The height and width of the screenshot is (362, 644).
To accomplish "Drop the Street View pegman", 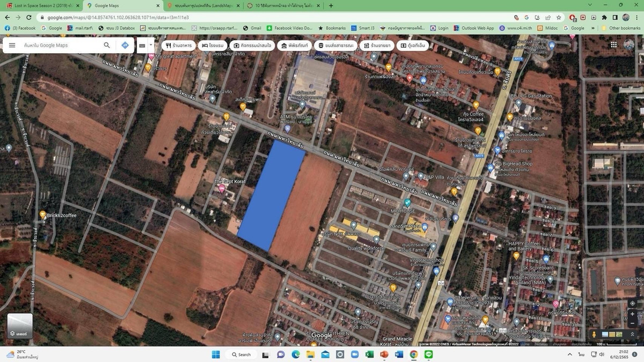I will tap(594, 334).
